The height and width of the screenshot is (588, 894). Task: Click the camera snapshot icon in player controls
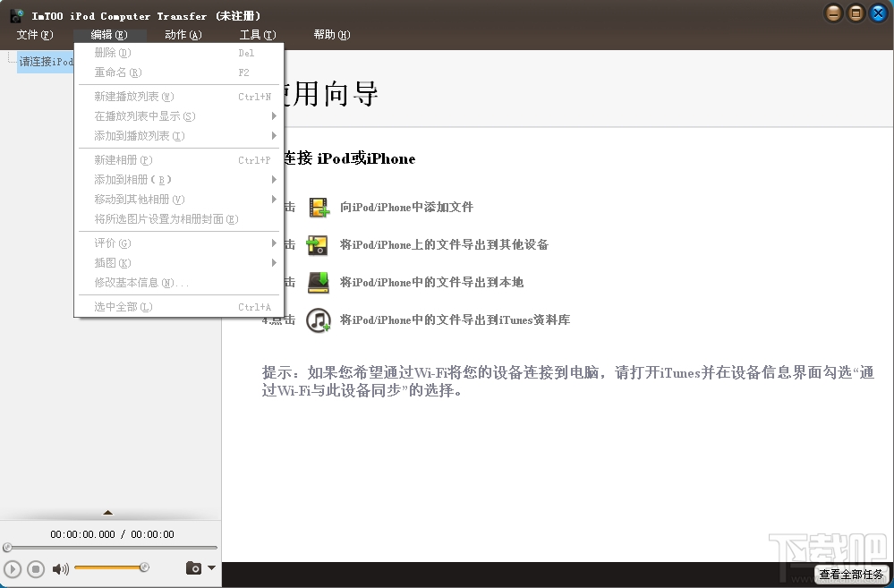tap(194, 567)
